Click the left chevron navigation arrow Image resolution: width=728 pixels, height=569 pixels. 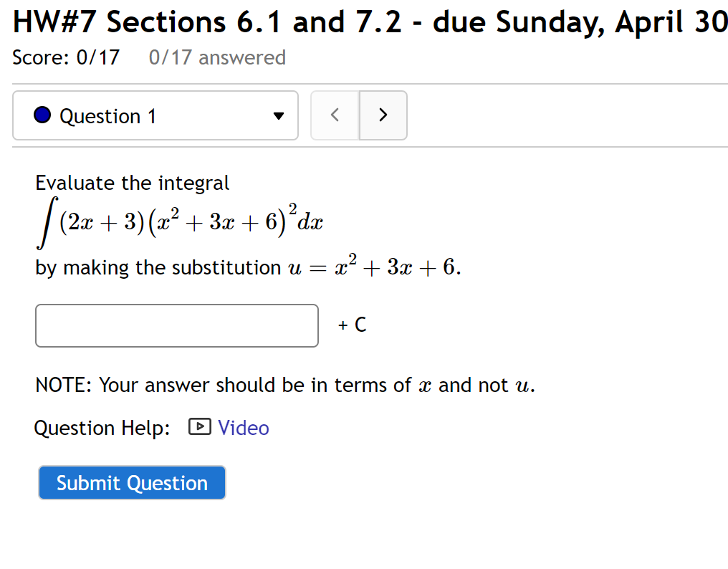click(x=335, y=115)
